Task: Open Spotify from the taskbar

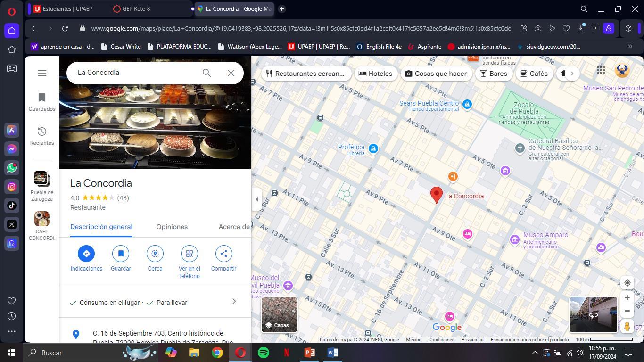Action: click(264, 353)
